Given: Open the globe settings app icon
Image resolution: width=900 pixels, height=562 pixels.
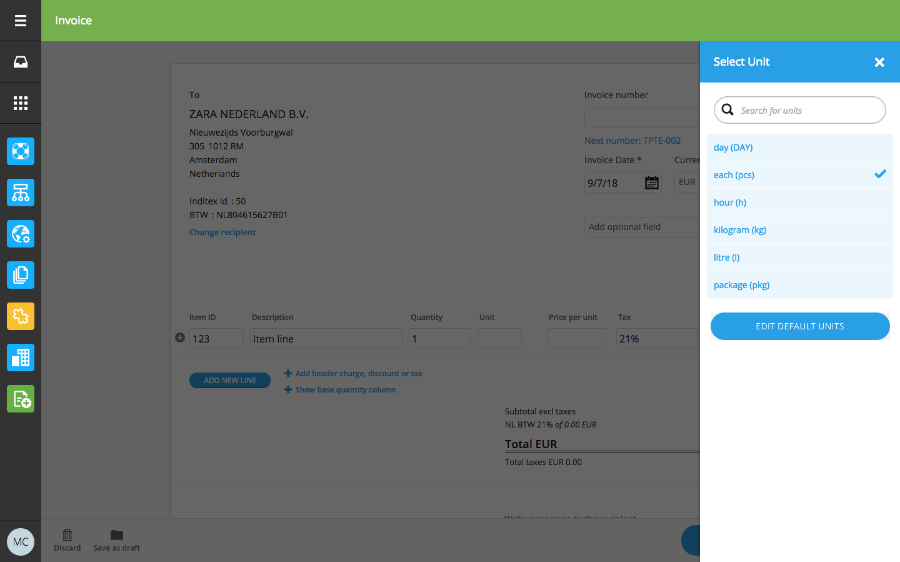Looking at the screenshot, I should click(21, 234).
